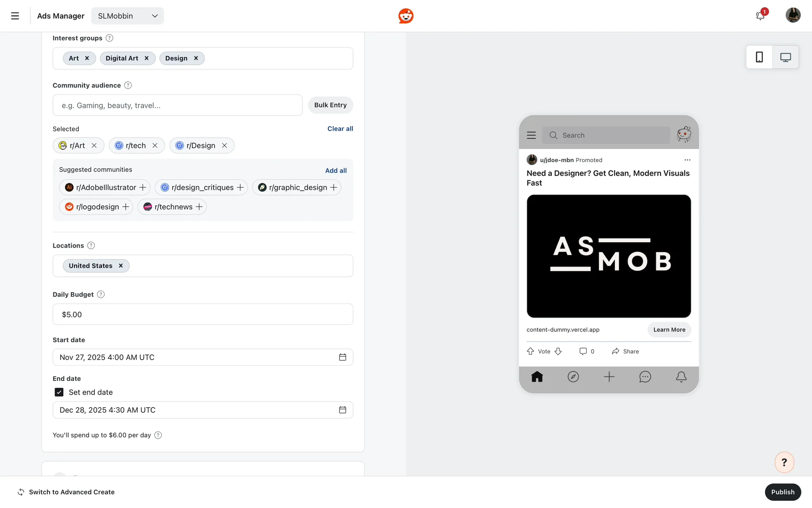Open the end date calendar picker
Screen dimensions: 812x508
click(x=343, y=410)
